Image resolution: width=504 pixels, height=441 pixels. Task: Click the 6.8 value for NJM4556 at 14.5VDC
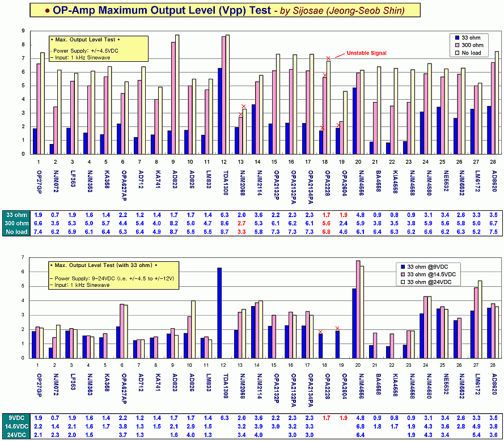click(x=361, y=426)
